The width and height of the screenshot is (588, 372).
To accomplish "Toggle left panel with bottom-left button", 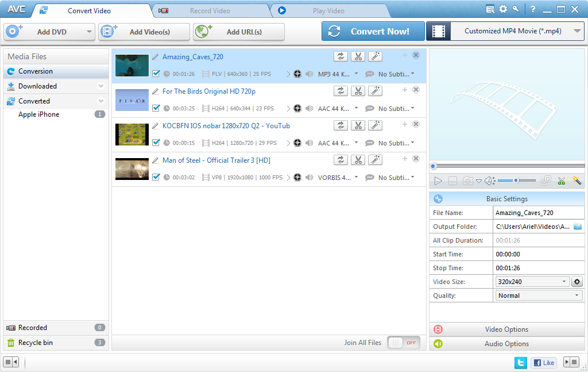I will point(11,362).
